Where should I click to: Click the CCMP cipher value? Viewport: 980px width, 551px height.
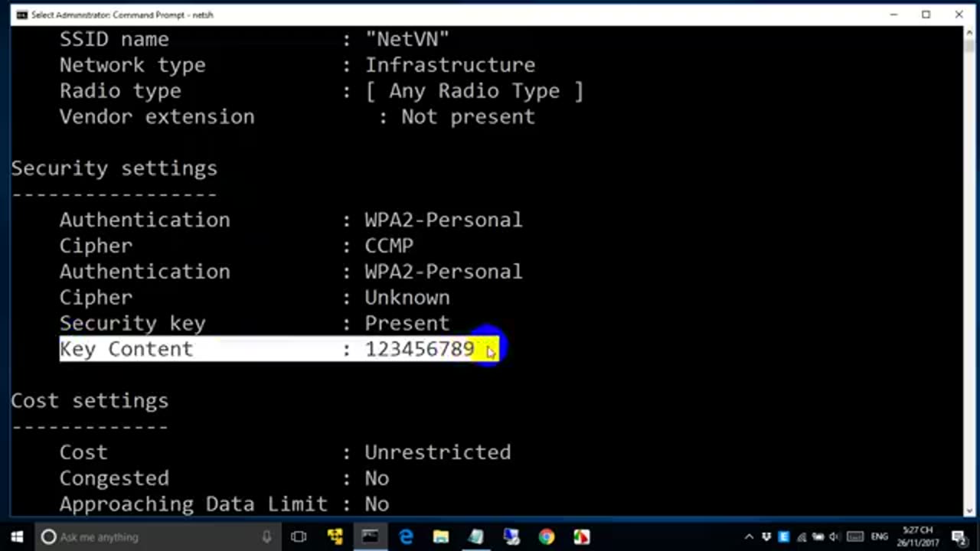(389, 246)
